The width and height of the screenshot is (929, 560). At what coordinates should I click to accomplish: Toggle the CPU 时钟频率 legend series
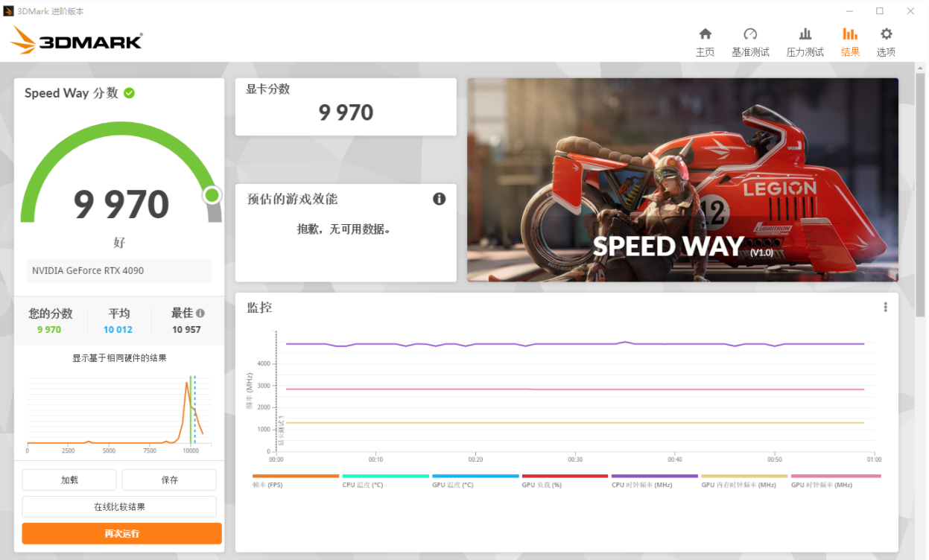pos(654,480)
